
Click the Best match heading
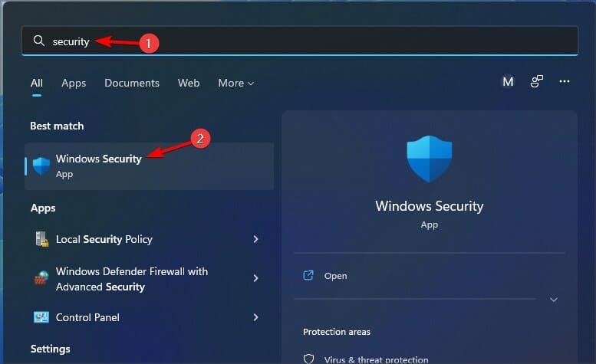(57, 126)
